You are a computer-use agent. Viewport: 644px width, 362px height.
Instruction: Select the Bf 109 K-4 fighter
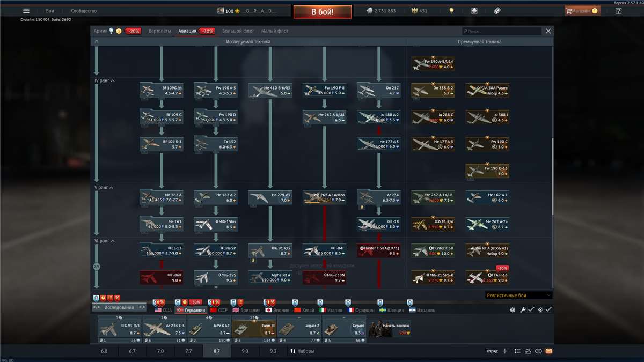pyautogui.click(x=162, y=144)
